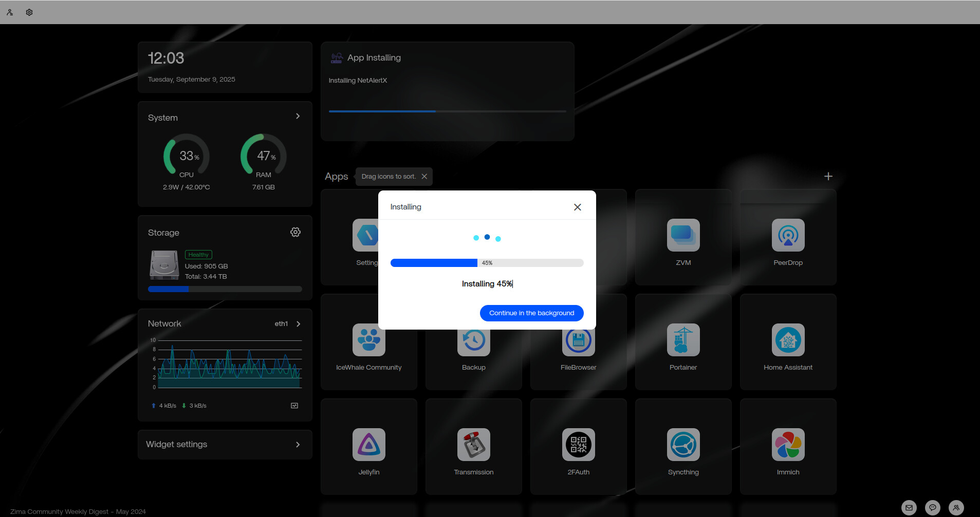980x517 pixels.
Task: Open the ZVM app
Action: (683, 236)
